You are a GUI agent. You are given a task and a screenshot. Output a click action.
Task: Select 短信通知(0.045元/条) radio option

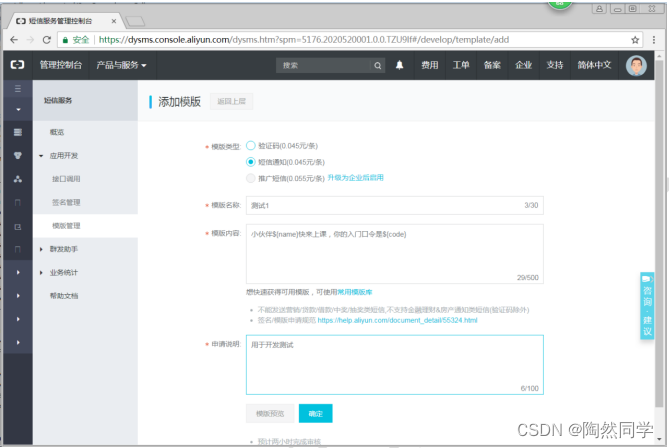click(250, 162)
